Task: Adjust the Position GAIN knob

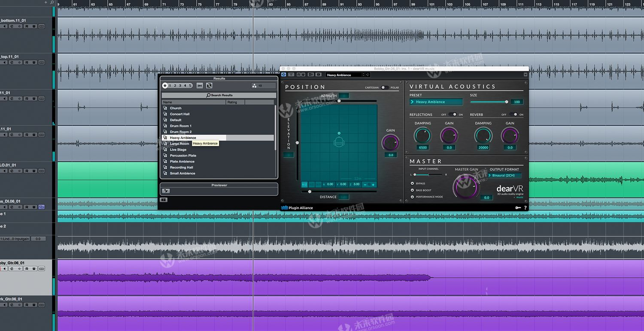Action: (390, 142)
